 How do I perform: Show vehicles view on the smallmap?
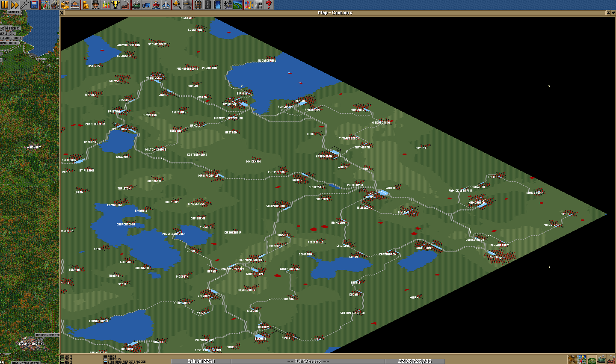click(x=601, y=359)
